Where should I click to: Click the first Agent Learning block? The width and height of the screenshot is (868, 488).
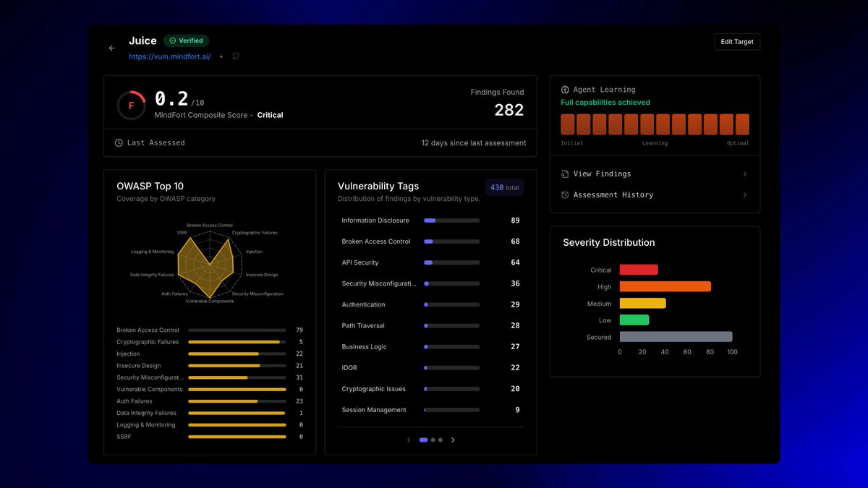click(x=568, y=124)
